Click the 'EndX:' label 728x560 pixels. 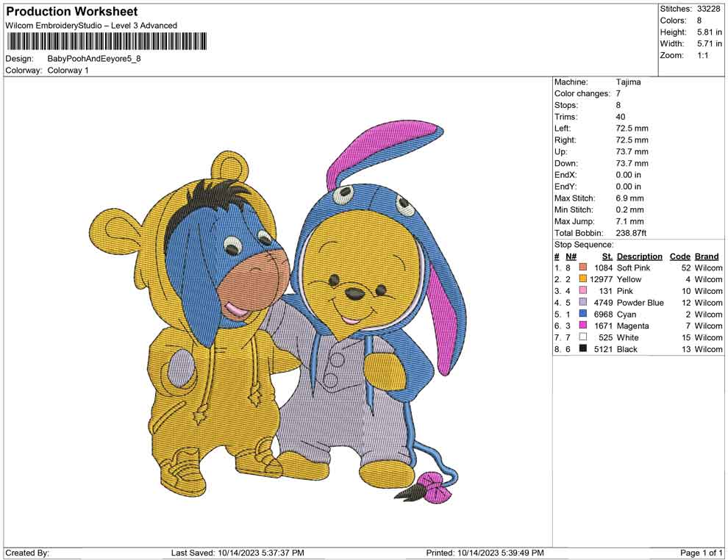tap(565, 175)
